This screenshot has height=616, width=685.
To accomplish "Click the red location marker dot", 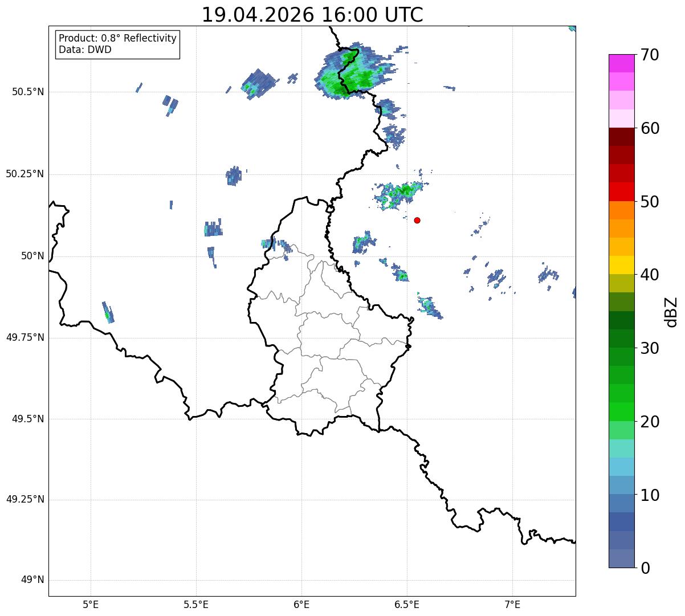I will (417, 220).
